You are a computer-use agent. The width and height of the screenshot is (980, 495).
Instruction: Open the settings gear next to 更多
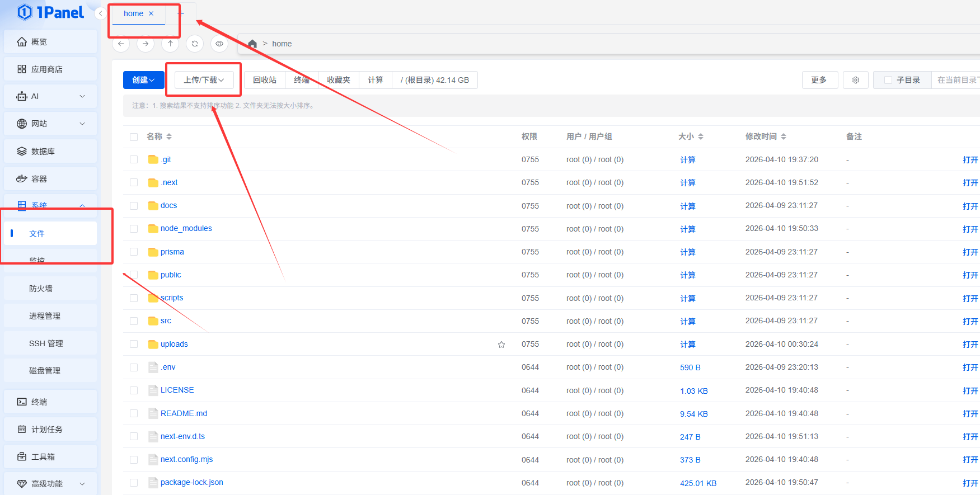pyautogui.click(x=855, y=80)
